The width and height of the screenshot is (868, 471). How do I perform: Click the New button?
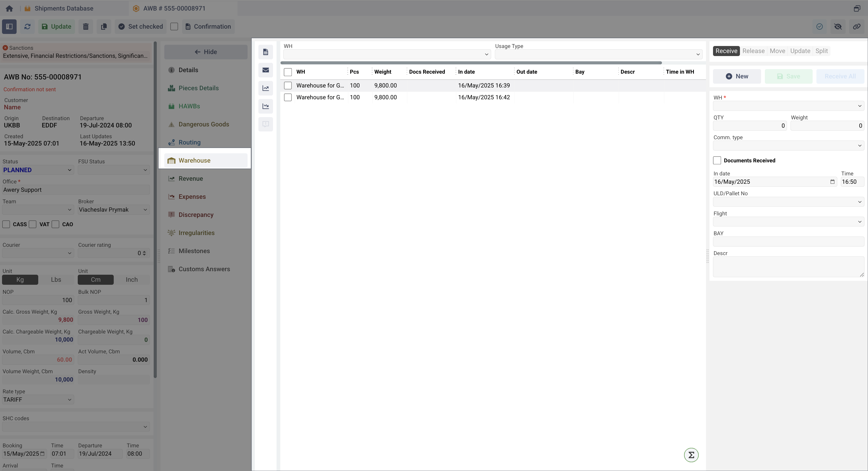pyautogui.click(x=737, y=76)
